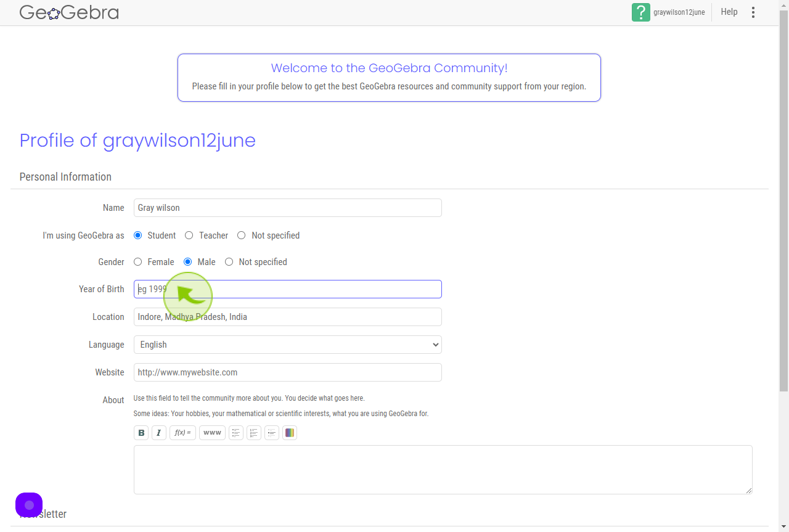
Task: Insert a link with www button
Action: 212,433
